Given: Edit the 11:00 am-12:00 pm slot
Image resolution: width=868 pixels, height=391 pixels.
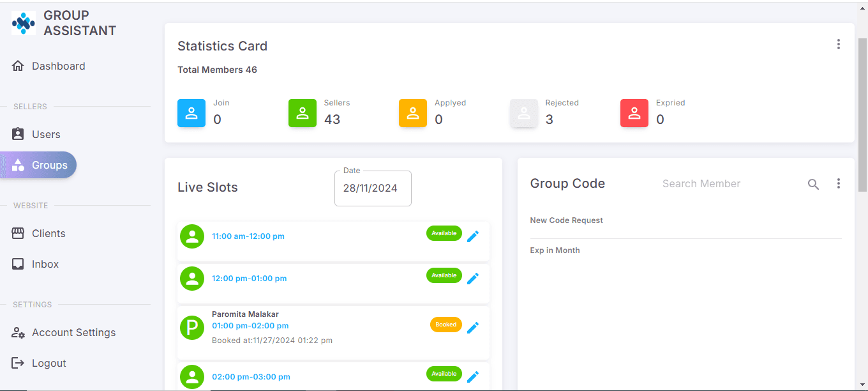Looking at the screenshot, I should click(473, 236).
